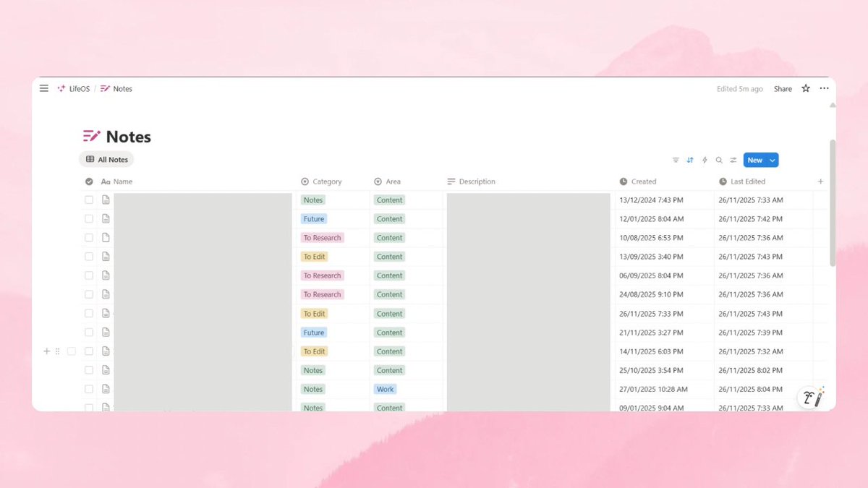The width and height of the screenshot is (868, 488).
Task: Tick checkbox for row created 13/09/2025
Action: (x=89, y=256)
